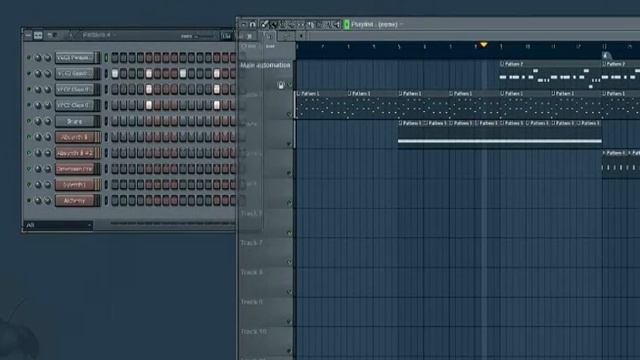The width and height of the screenshot is (640, 360).
Task: Adjust the volume knob of Absynth 5 #2 channel
Action: [x=48, y=153]
